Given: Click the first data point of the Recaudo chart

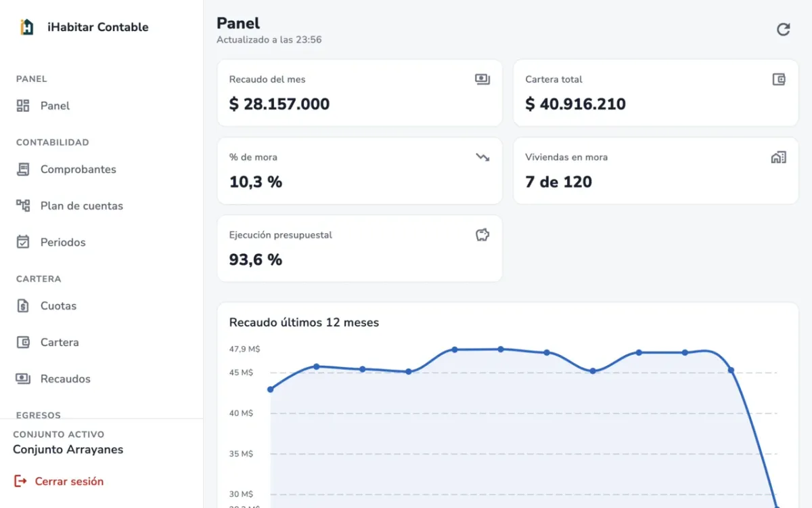Looking at the screenshot, I should [x=271, y=389].
